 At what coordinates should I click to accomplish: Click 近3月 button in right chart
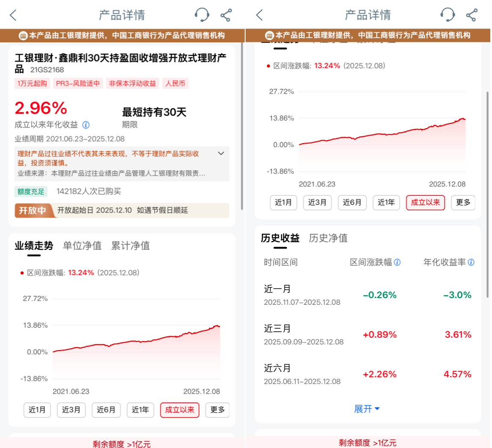pos(317,203)
